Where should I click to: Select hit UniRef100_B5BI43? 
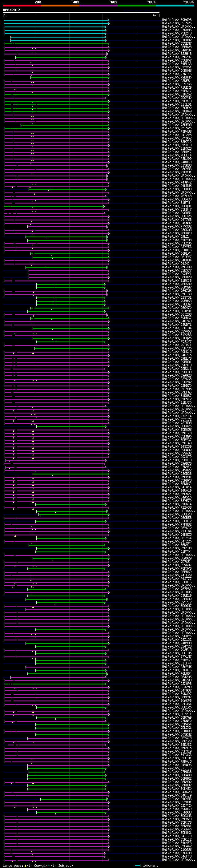click(x=177, y=443)
